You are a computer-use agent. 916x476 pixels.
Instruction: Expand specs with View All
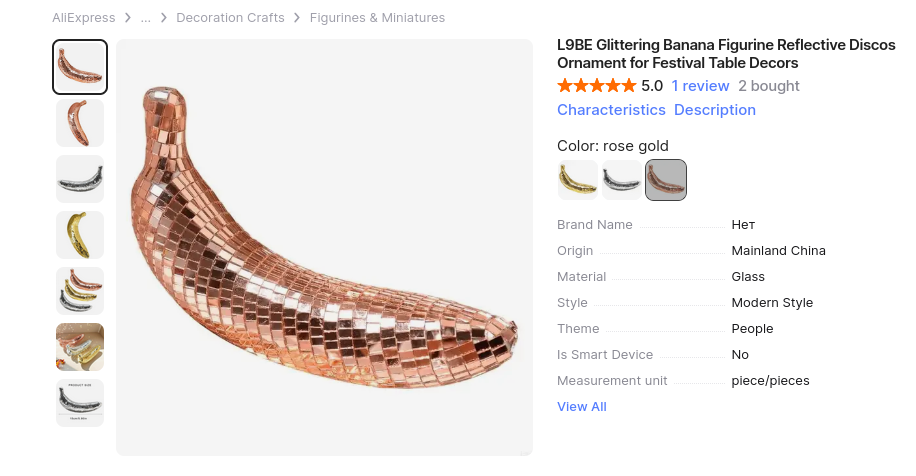tap(582, 407)
